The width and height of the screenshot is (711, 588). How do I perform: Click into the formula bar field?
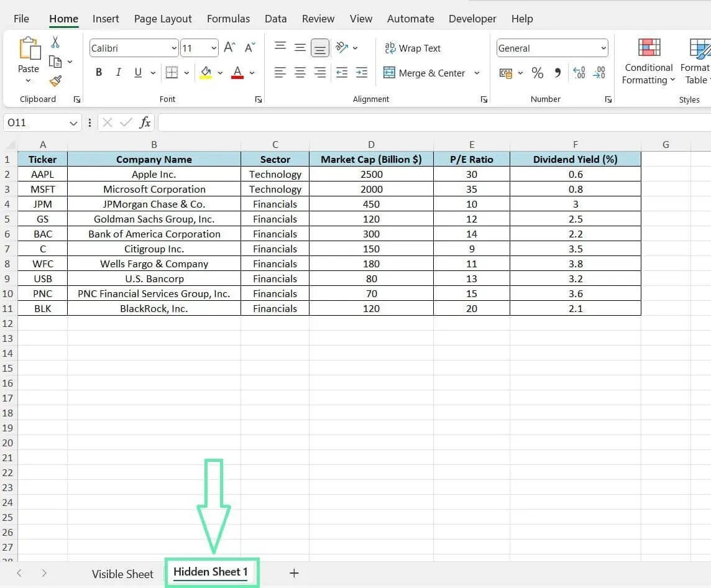click(434, 122)
